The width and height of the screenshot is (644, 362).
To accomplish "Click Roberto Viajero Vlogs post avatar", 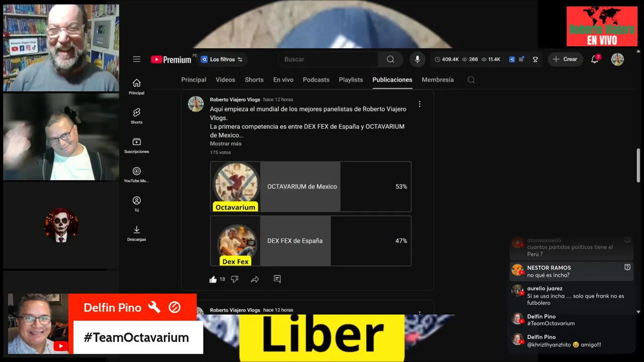I will pos(196,104).
